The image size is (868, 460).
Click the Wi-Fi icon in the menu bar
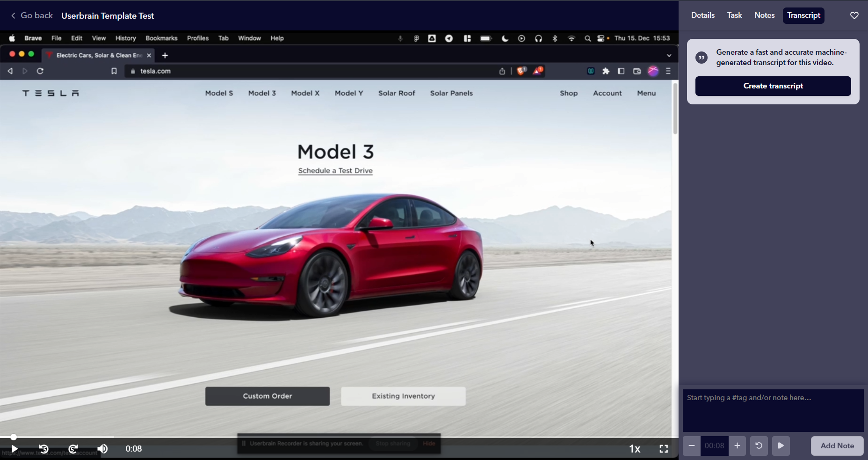point(571,38)
